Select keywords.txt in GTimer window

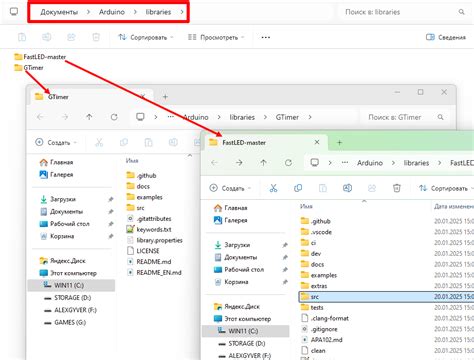[x=149, y=229]
